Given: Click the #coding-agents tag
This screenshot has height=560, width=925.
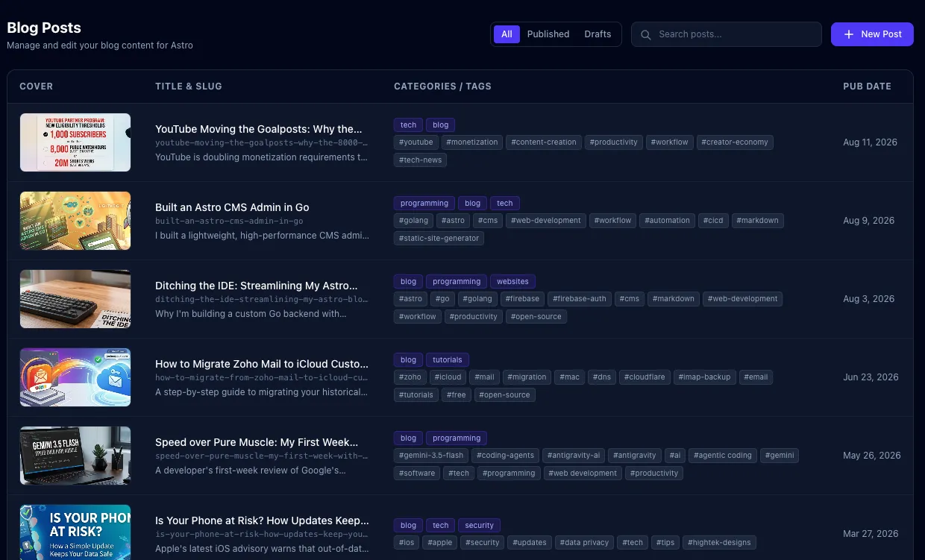Looking at the screenshot, I should point(505,456).
